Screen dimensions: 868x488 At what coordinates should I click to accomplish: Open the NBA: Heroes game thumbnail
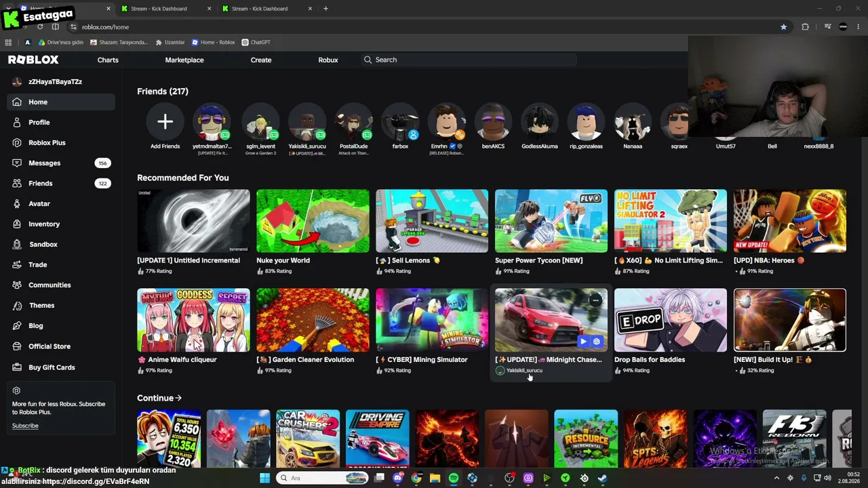790,221
